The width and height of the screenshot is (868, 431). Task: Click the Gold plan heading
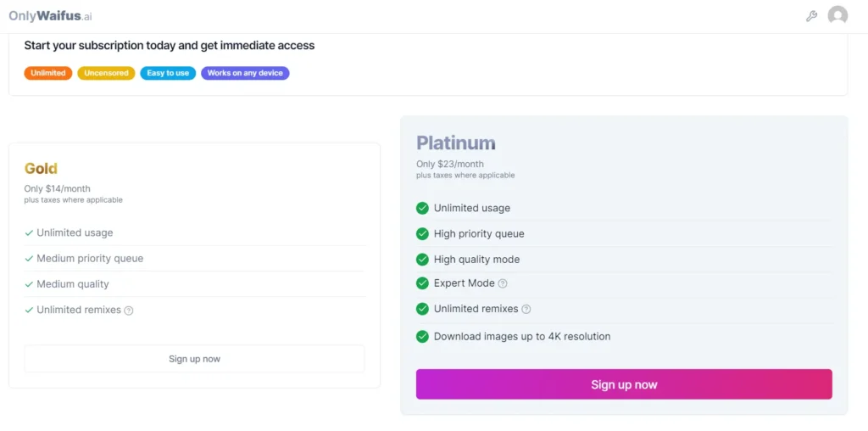41,169
